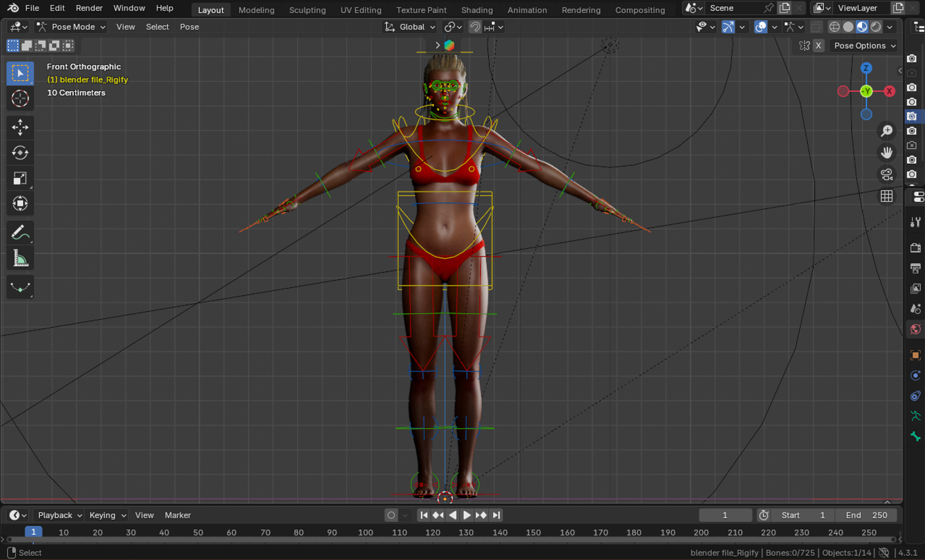Switch to solid viewport shading
The width and height of the screenshot is (925, 560).
click(849, 27)
